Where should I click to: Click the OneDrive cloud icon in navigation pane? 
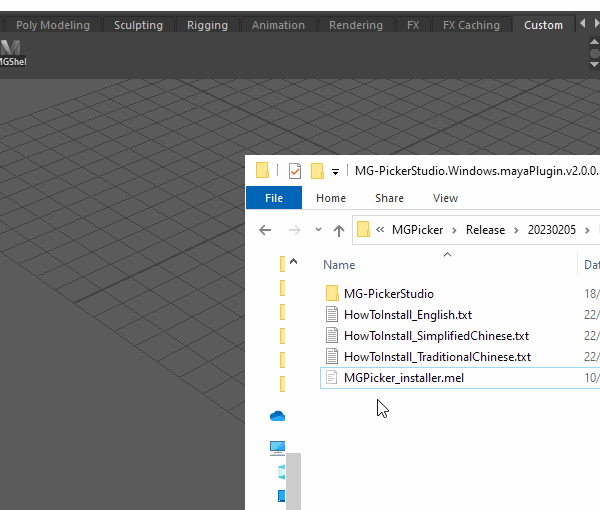tap(277, 416)
